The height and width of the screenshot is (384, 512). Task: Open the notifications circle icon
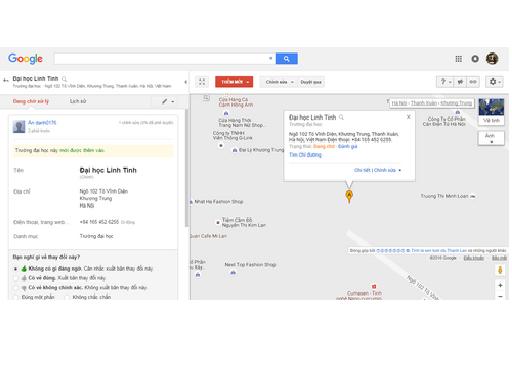click(x=475, y=59)
